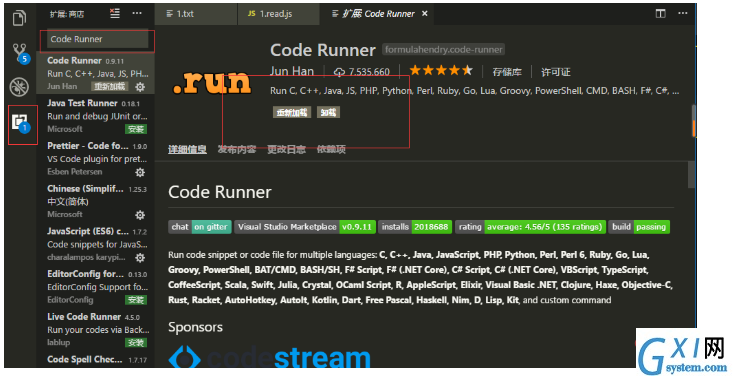
Task: Click the Visual Studio Marketplace v0.9.11 badge
Action: tap(305, 227)
